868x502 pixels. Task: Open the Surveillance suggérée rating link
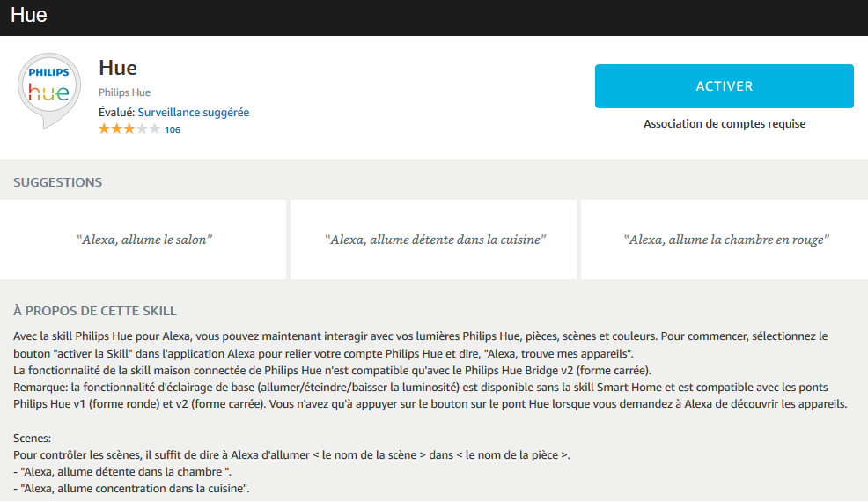[193, 113]
